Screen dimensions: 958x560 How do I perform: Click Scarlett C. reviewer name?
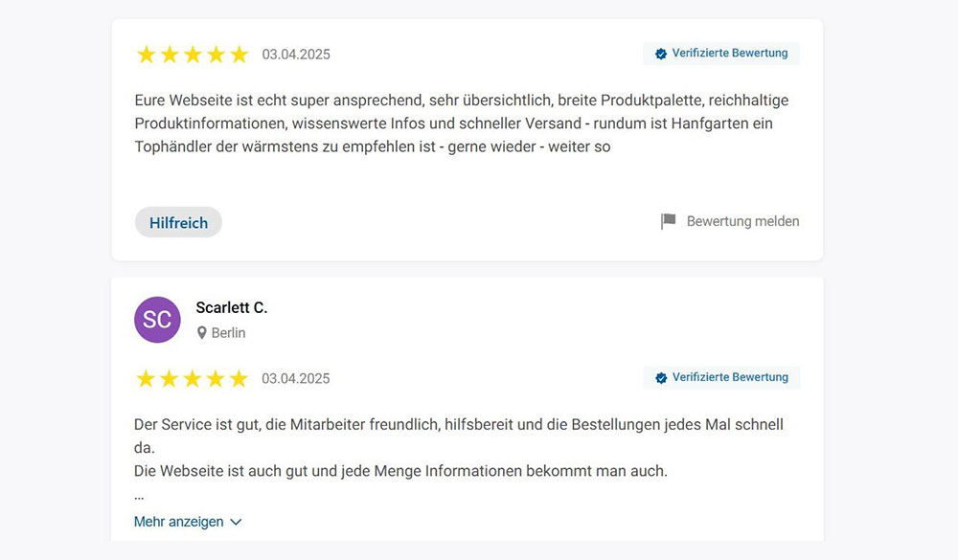point(231,307)
